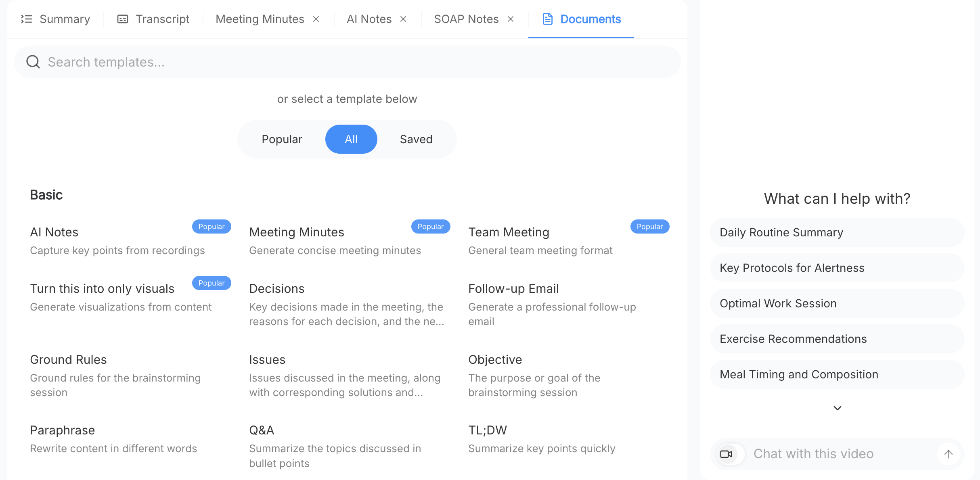Close the Meeting Minutes tab
The width and height of the screenshot is (980, 480).
coord(316,19)
